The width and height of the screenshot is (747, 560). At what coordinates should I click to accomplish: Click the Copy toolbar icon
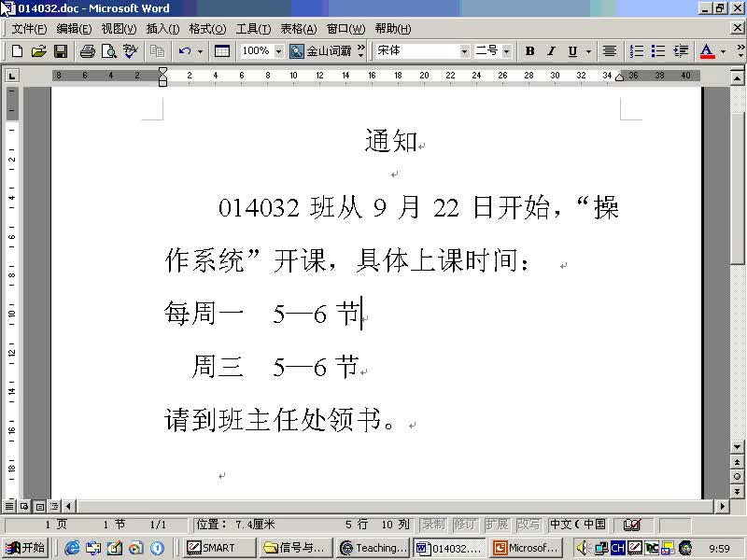coord(157,51)
